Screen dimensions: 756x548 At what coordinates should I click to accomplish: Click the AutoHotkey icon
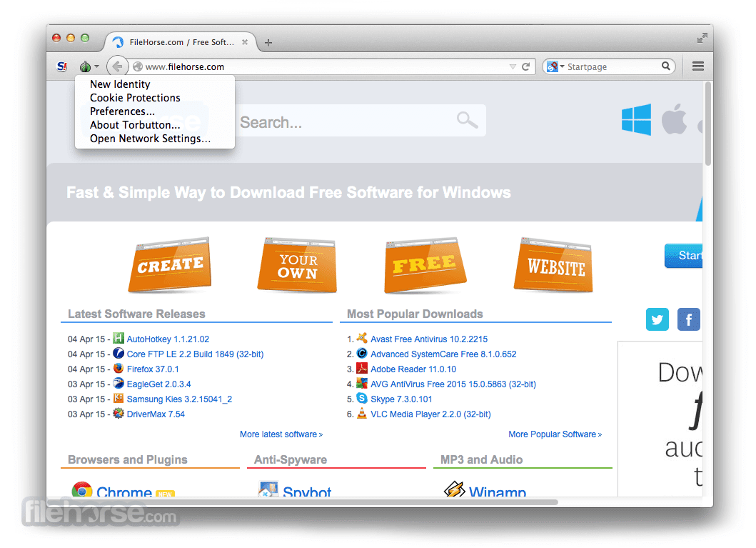(x=118, y=338)
